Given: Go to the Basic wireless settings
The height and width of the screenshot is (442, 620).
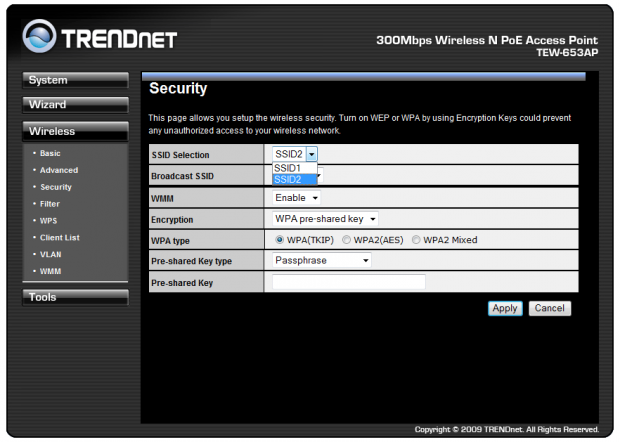Looking at the screenshot, I should (x=50, y=153).
